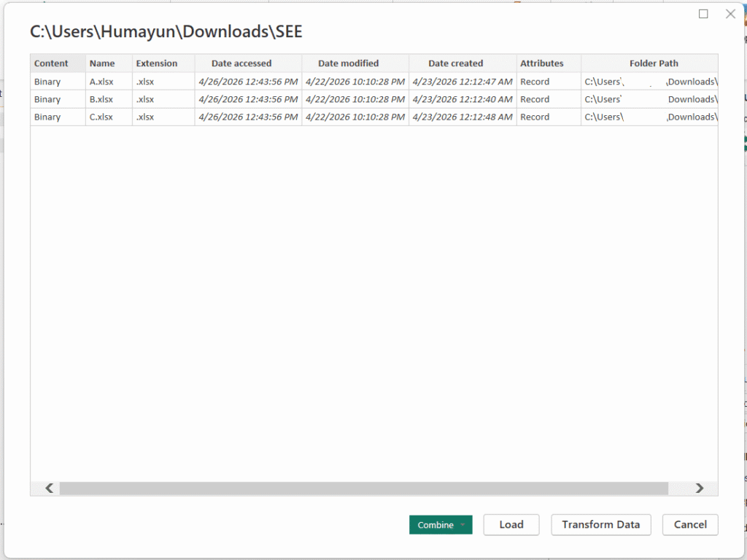
Task: Open the Record link for C.xlsx
Action: coord(535,117)
